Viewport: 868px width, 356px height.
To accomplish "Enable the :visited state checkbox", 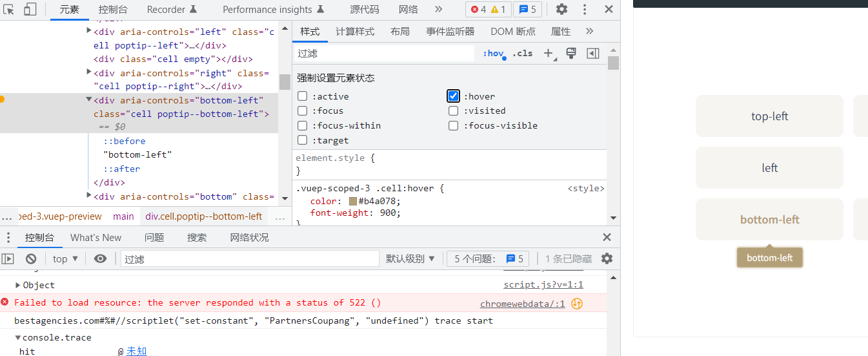I will (454, 111).
